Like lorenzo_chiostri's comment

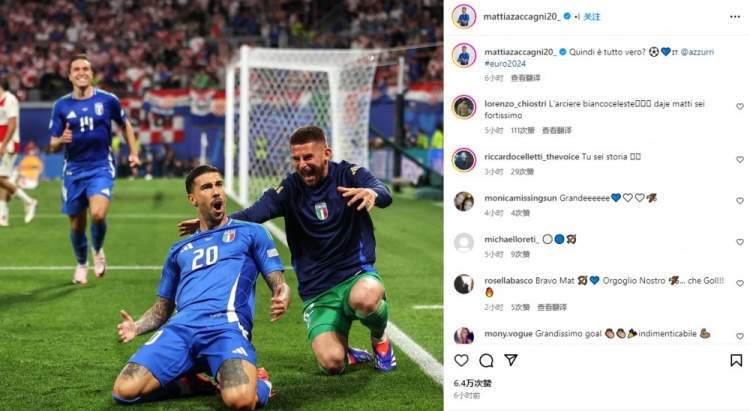(739, 106)
